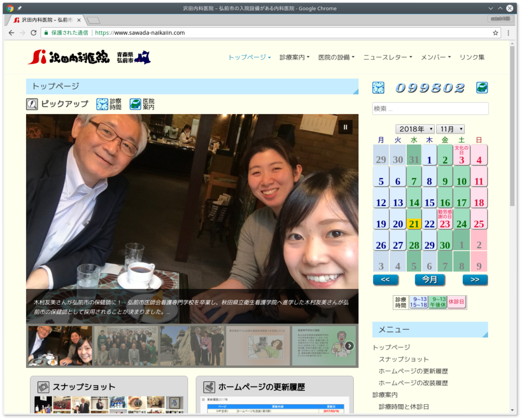This screenshot has width=522, height=420.
Task: Click トップページ link in side menu
Action: tap(391, 347)
